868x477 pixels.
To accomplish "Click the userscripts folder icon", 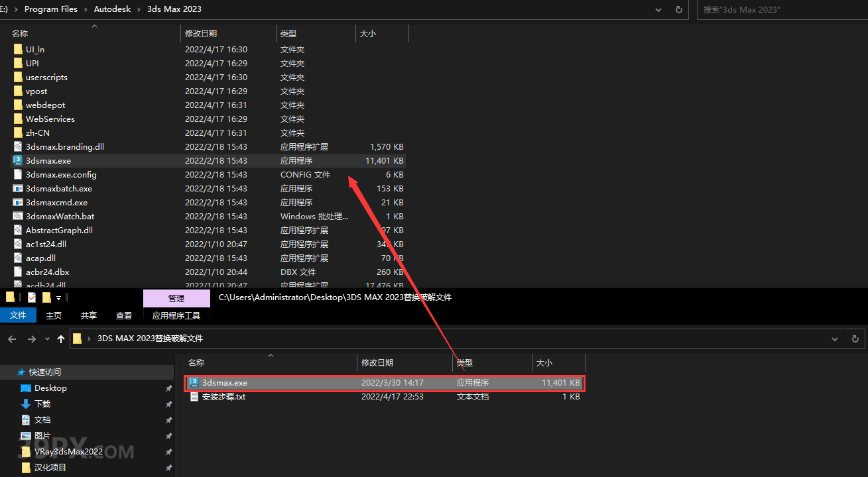I will [x=18, y=77].
